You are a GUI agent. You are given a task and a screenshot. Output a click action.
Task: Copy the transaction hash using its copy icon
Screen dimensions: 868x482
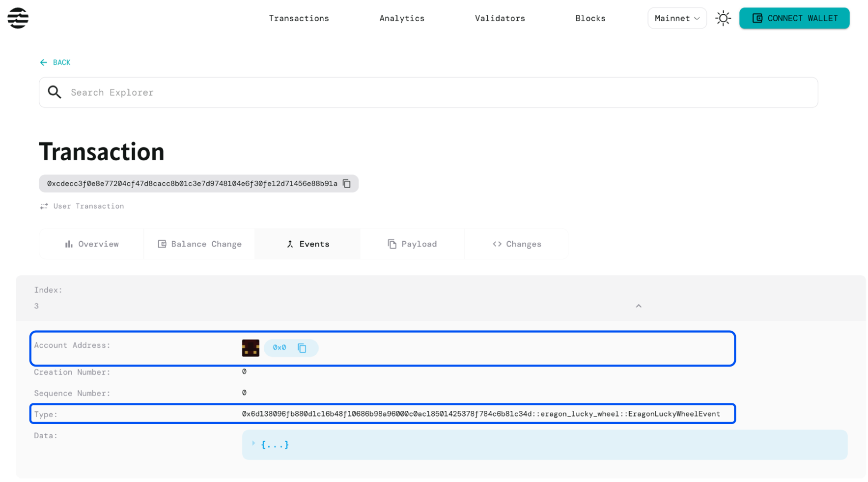coord(347,183)
